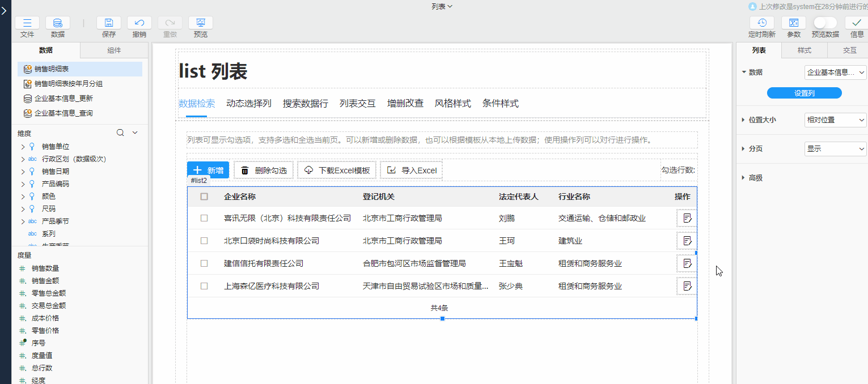Screen dimensions: 868x384
Task: Open the File menu icon
Action: (27, 23)
